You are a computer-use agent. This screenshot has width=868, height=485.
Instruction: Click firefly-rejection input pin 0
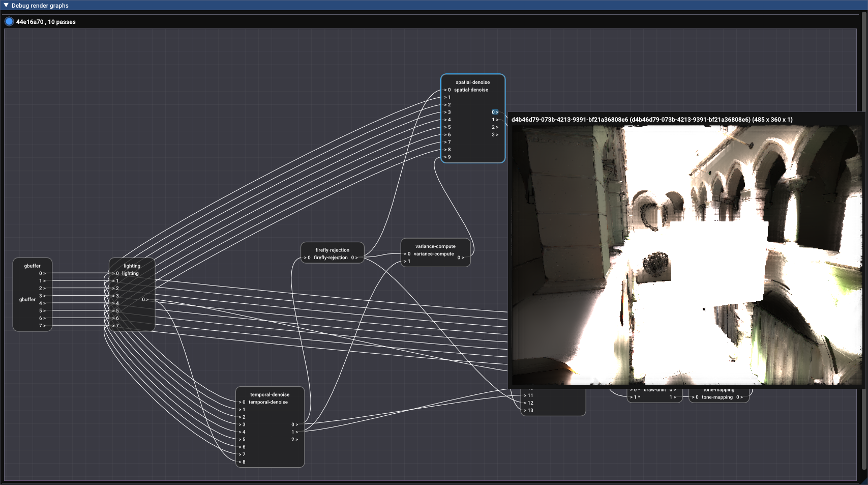pos(307,258)
